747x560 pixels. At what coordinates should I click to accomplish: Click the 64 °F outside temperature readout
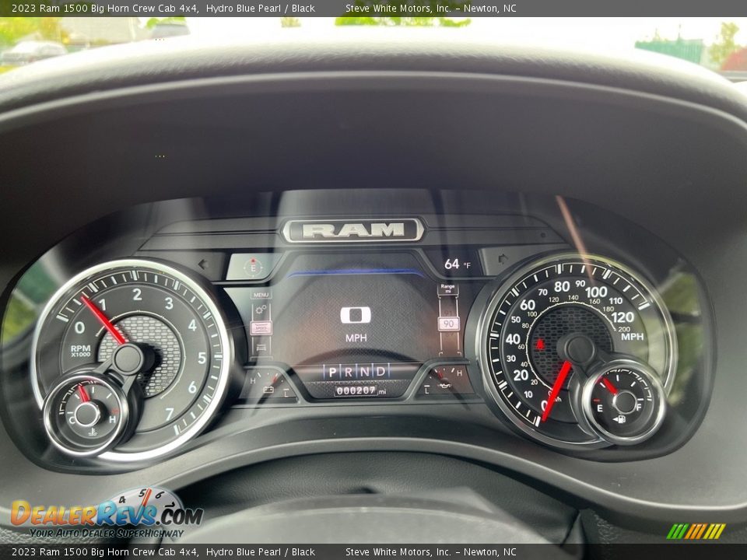click(x=457, y=264)
